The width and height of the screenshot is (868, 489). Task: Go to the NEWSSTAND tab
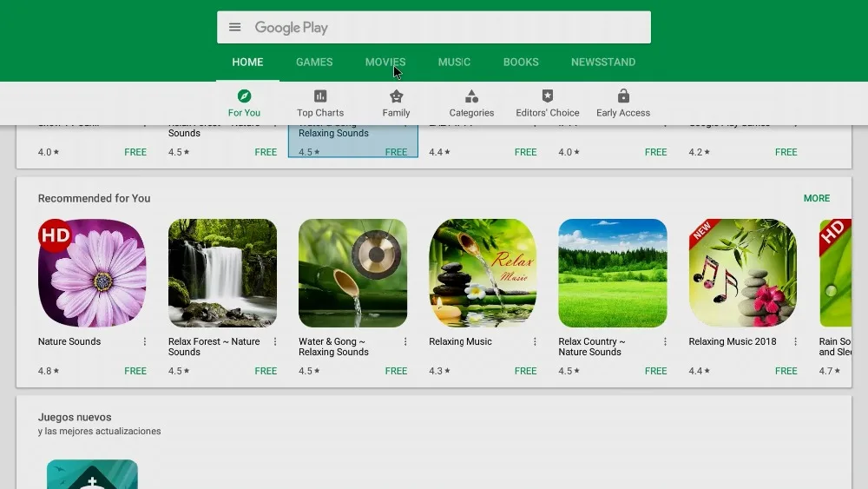click(603, 62)
